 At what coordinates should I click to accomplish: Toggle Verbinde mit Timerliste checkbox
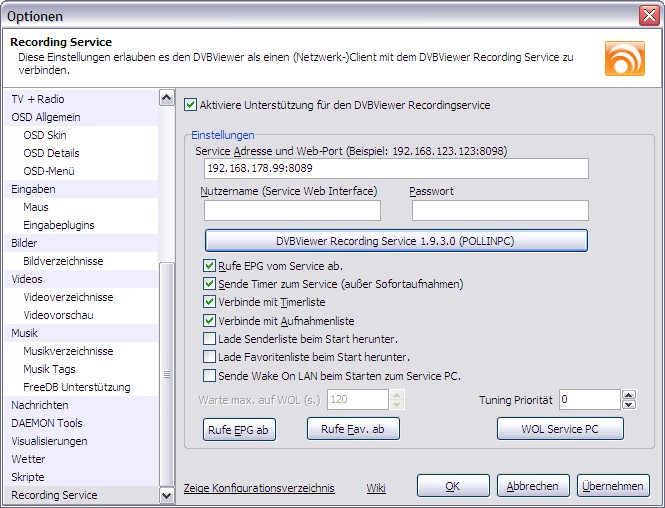(210, 302)
